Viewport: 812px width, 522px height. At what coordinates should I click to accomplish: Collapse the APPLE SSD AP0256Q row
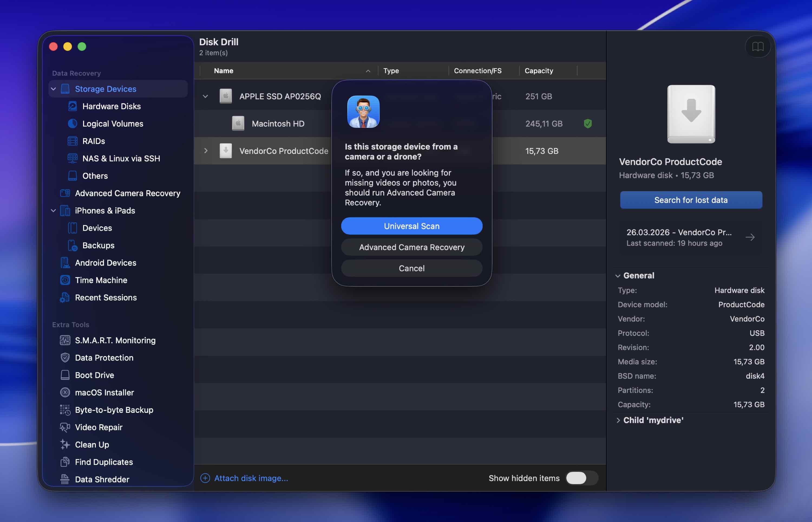(205, 96)
